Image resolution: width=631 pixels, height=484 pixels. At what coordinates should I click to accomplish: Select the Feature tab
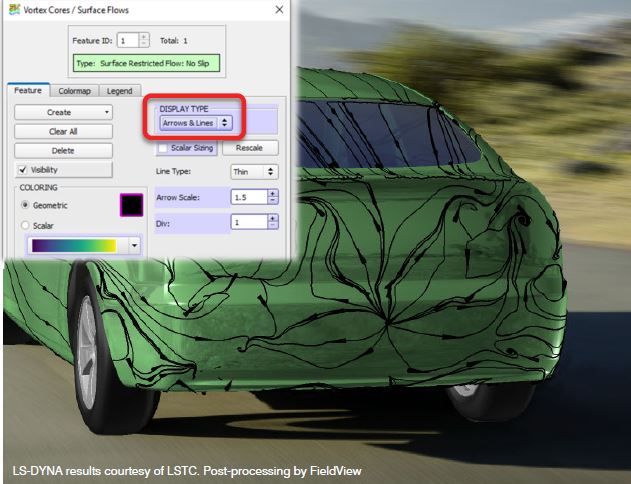[x=28, y=91]
